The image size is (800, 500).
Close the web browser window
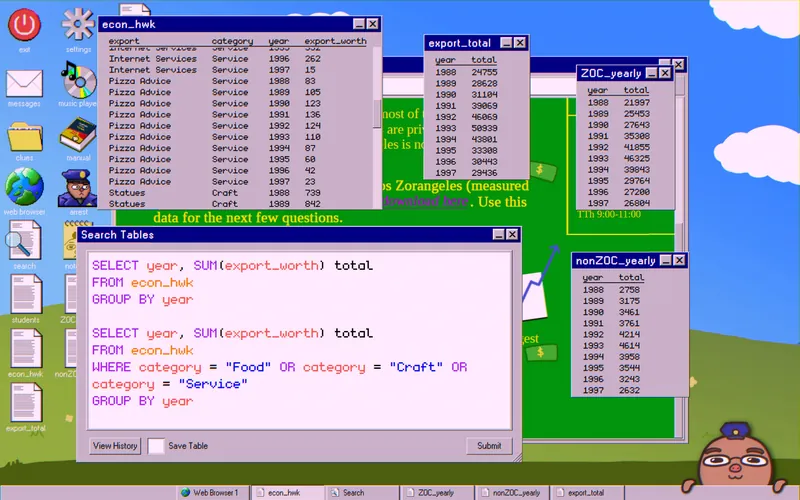[679, 64]
